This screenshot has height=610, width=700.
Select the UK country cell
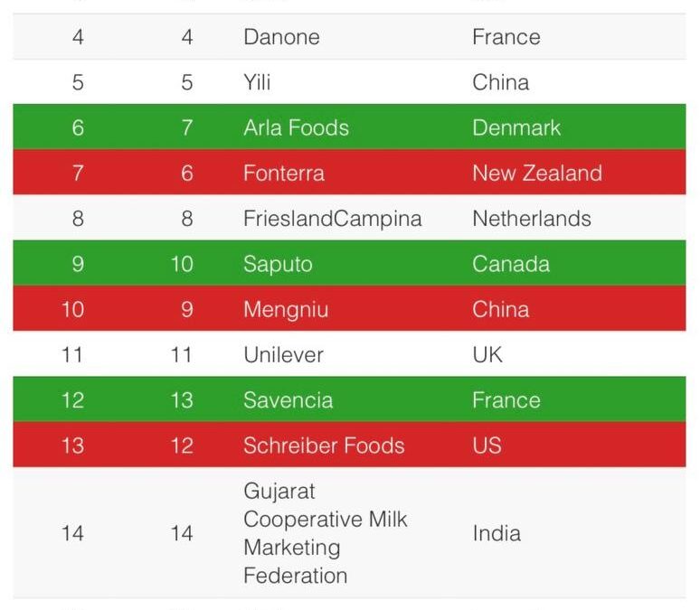coord(487,355)
